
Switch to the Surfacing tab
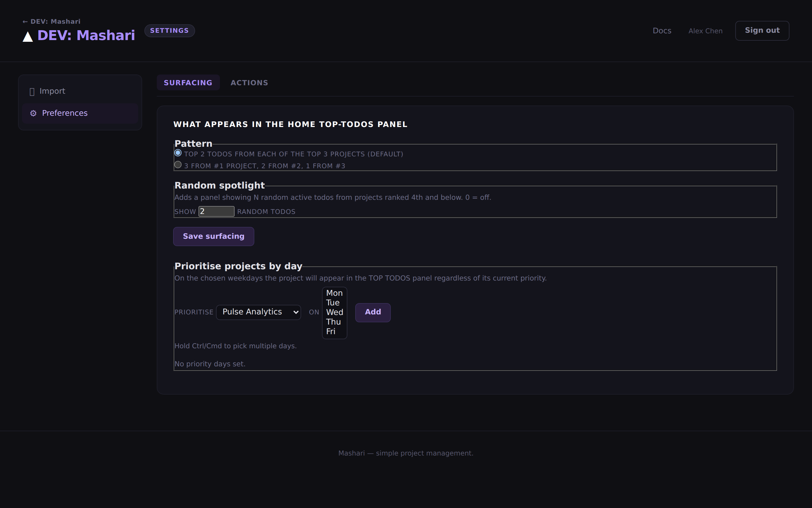click(x=188, y=83)
